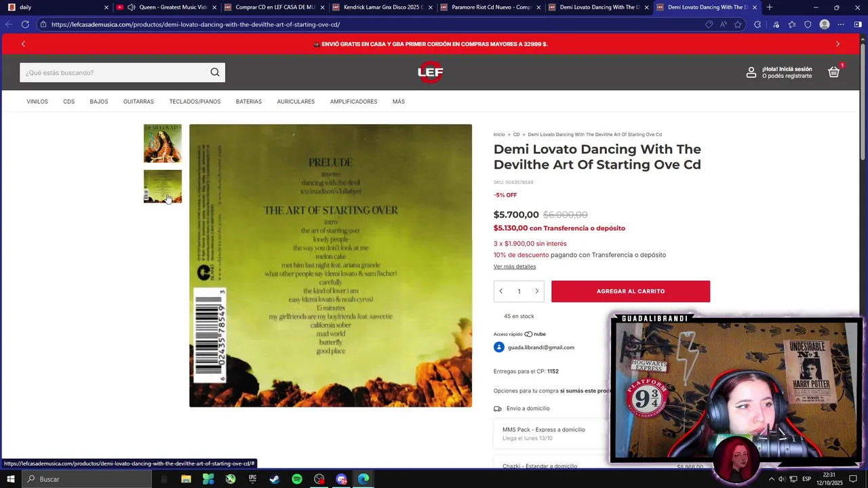Viewport: 868px width, 488px height.
Task: Click the LEF store logo
Action: pyautogui.click(x=431, y=73)
